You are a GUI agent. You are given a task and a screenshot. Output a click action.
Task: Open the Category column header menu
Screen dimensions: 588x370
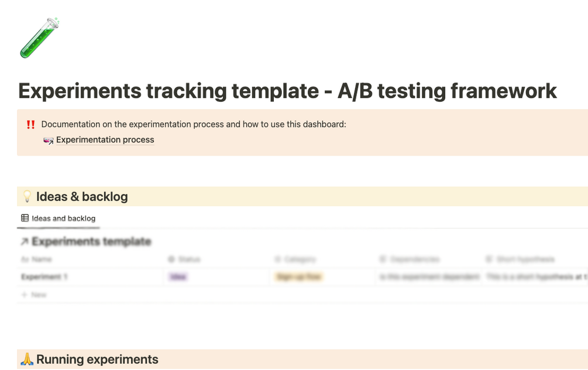coord(298,259)
